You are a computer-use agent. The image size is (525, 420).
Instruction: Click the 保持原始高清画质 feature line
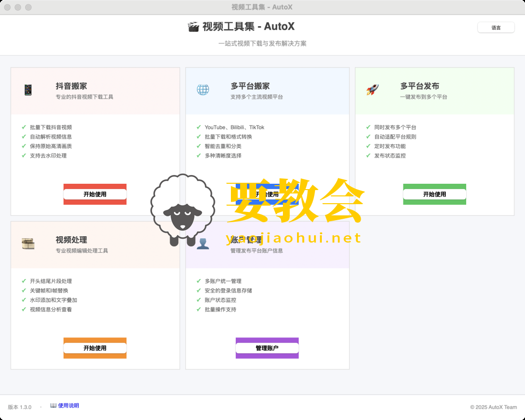click(51, 146)
